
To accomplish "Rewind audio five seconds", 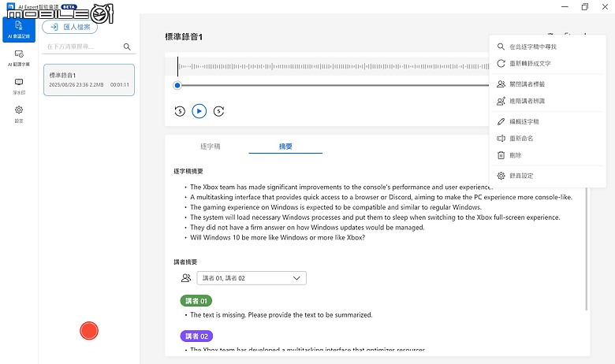I will click(x=180, y=111).
